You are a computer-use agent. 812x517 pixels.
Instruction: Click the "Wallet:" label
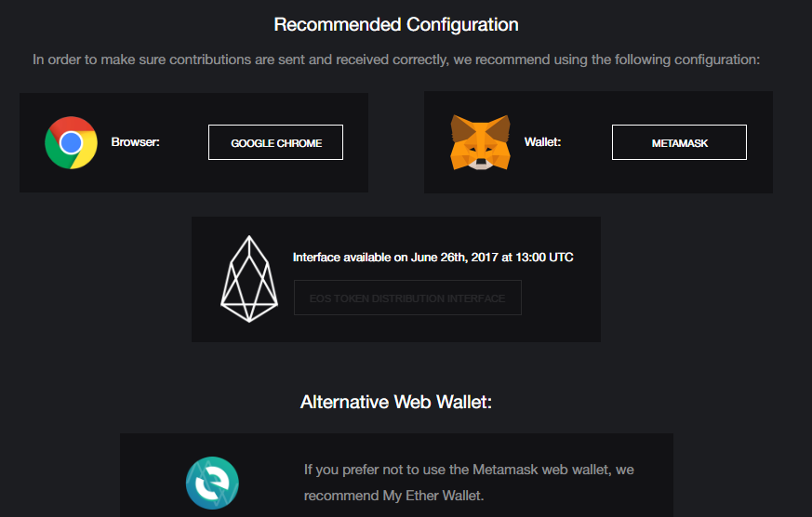(543, 142)
